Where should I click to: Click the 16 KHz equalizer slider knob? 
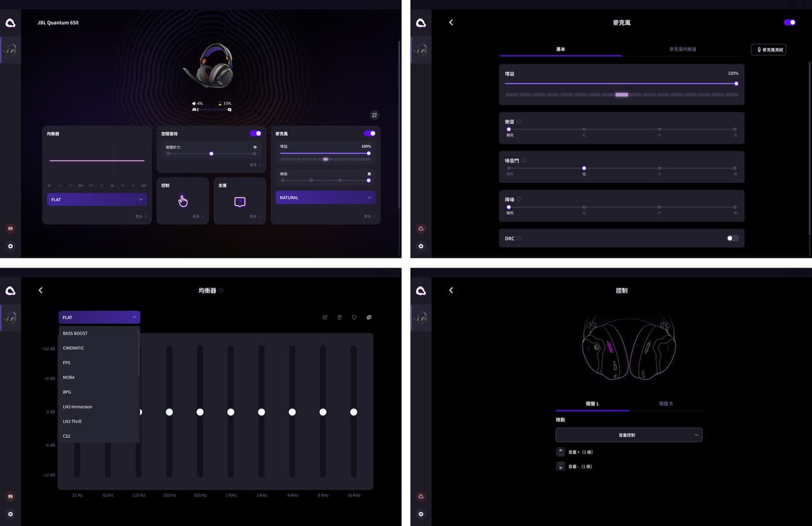coord(354,412)
